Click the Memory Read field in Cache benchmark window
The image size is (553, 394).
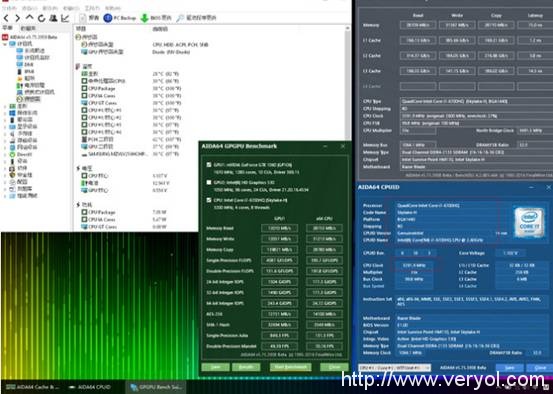418,25
